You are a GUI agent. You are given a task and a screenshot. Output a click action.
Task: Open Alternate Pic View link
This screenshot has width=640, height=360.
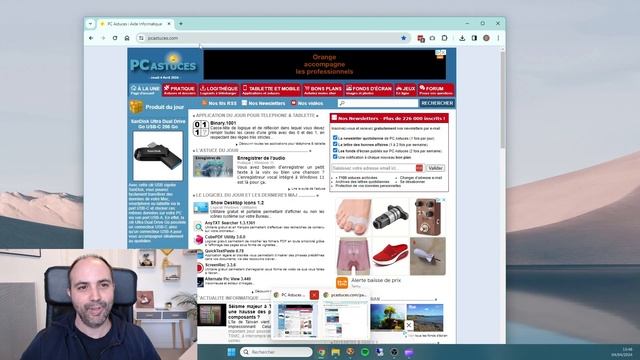[x=228, y=279]
